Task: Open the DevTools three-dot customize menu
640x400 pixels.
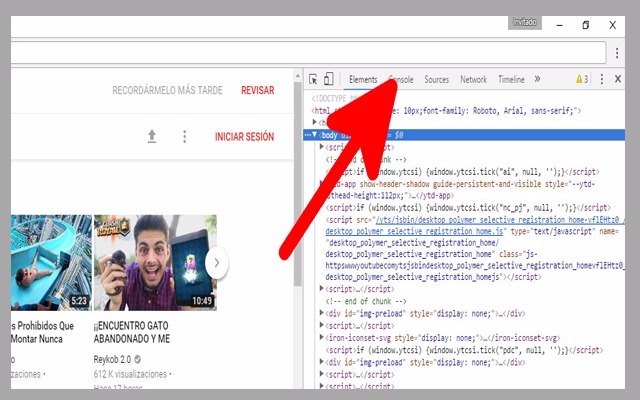Action: click(602, 79)
